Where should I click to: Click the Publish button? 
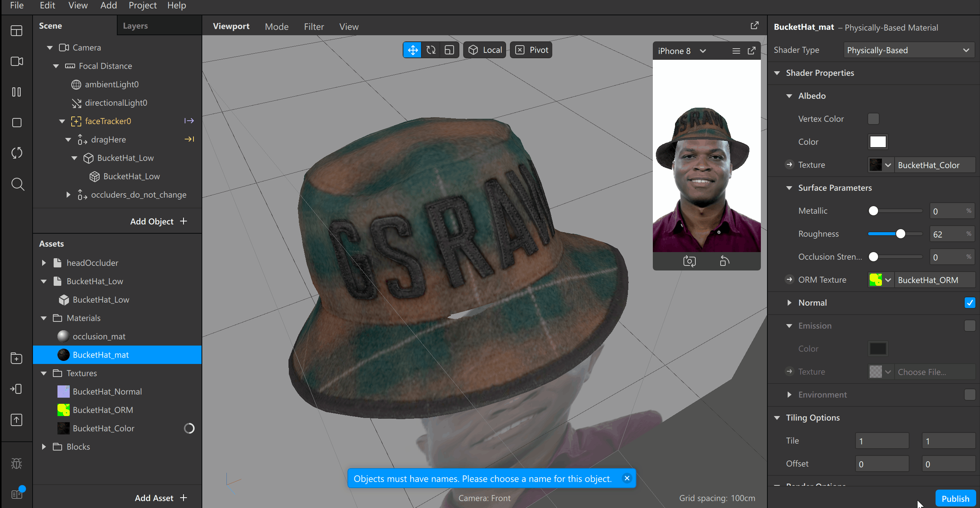pos(955,498)
